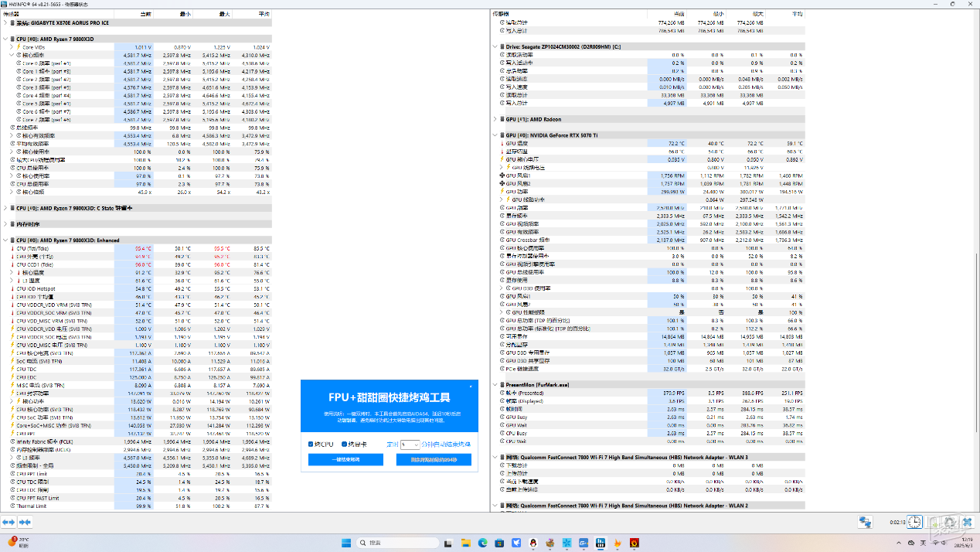980x552 pixels.
Task: Expand the GPU [#1] AMD Radeon section
Action: tap(495, 119)
